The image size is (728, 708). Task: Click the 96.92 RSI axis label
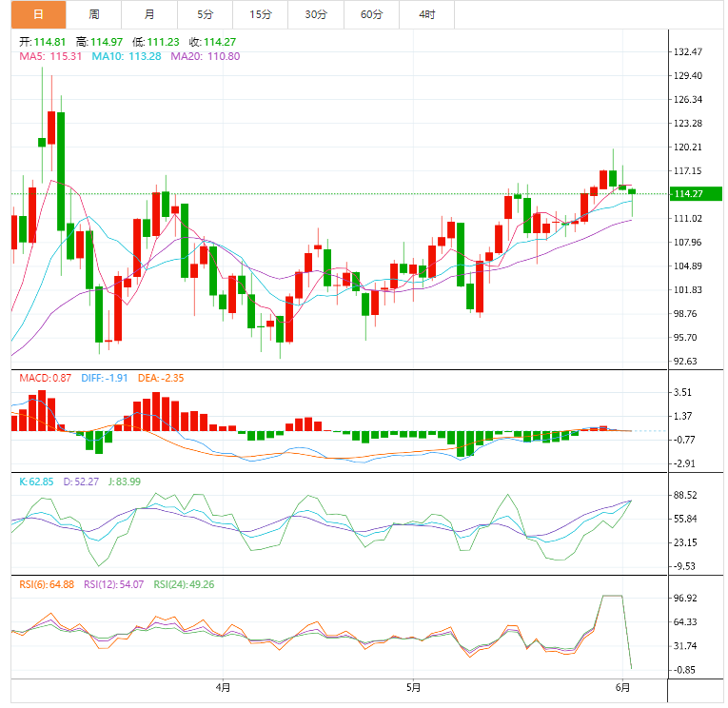pos(685,598)
